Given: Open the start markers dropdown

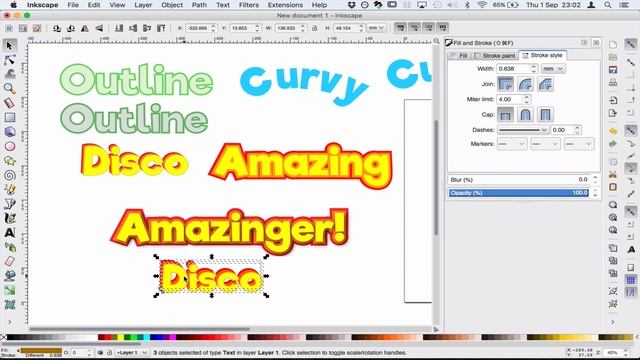Looking at the screenshot, I should [x=511, y=144].
